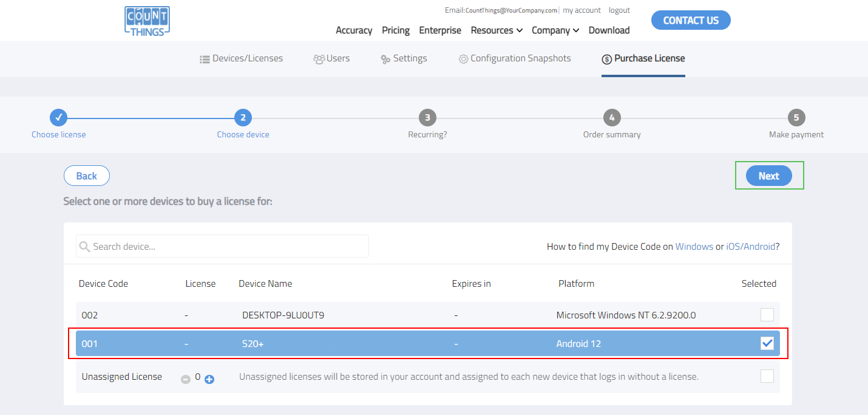Click the step 2 Choose device circle
Viewport: 868px width, 415px height.
(243, 118)
